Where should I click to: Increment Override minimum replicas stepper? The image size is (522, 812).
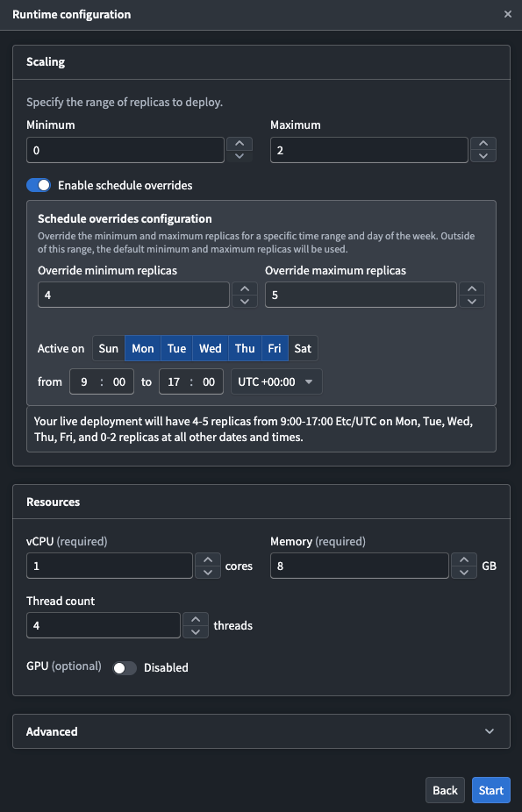(x=245, y=288)
